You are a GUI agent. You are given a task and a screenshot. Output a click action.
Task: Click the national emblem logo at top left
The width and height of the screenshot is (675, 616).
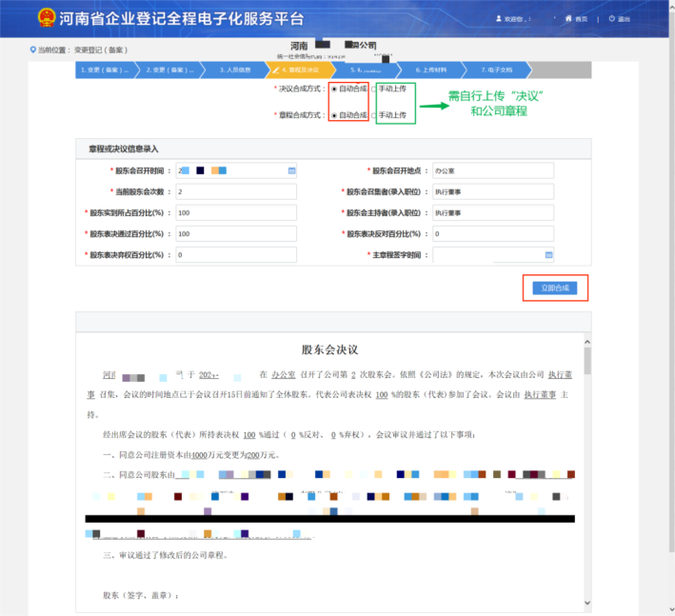pos(46,18)
